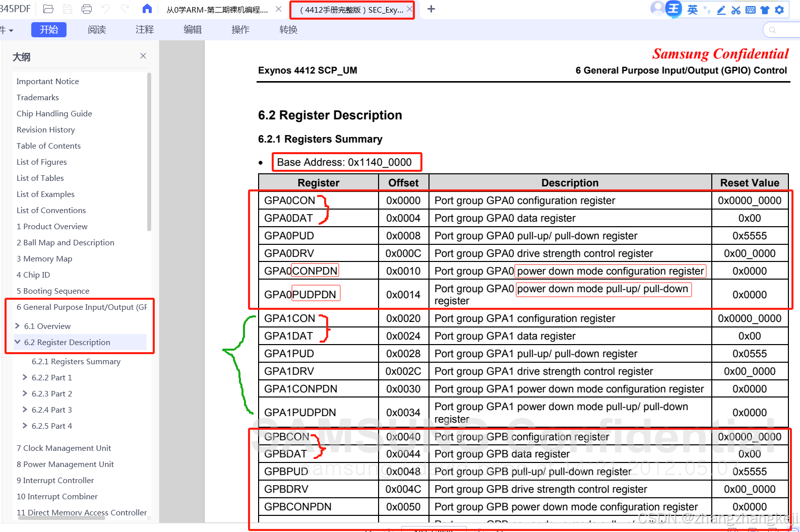Viewport: 800px width, 532px height.
Task: Select the 转换 ribbon tab
Action: click(288, 30)
